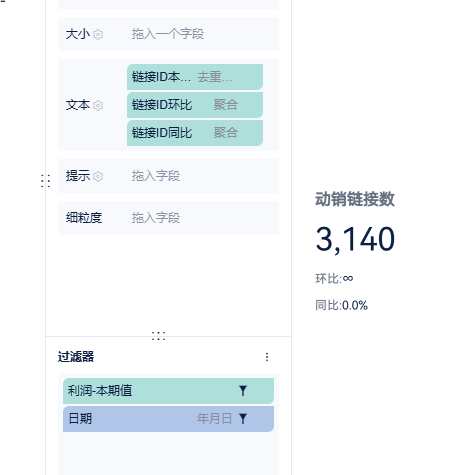The height and width of the screenshot is (475, 459).
Task: Open 年月日 granularity option on 日期 filter
Action: [214, 419]
